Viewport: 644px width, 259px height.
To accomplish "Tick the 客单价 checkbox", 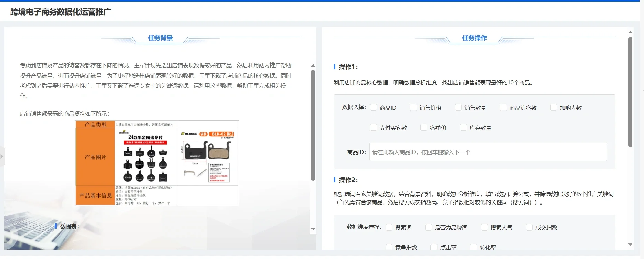I will [x=424, y=127].
